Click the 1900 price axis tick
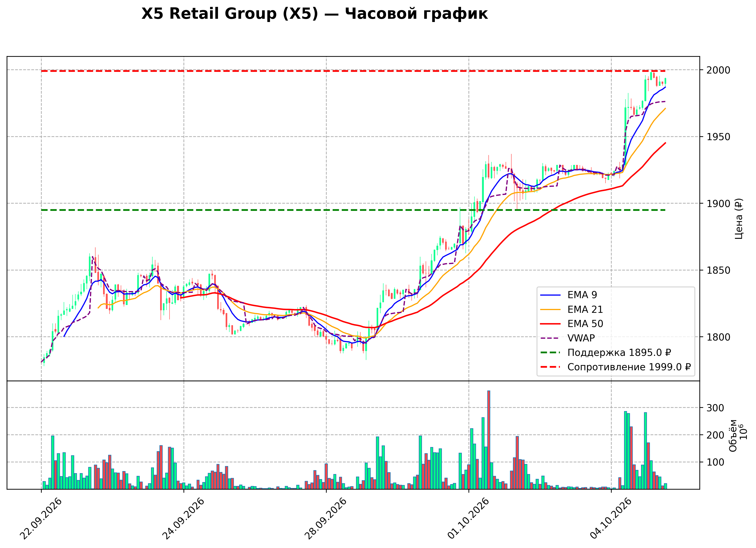This screenshot has height=548, width=756. (x=718, y=204)
